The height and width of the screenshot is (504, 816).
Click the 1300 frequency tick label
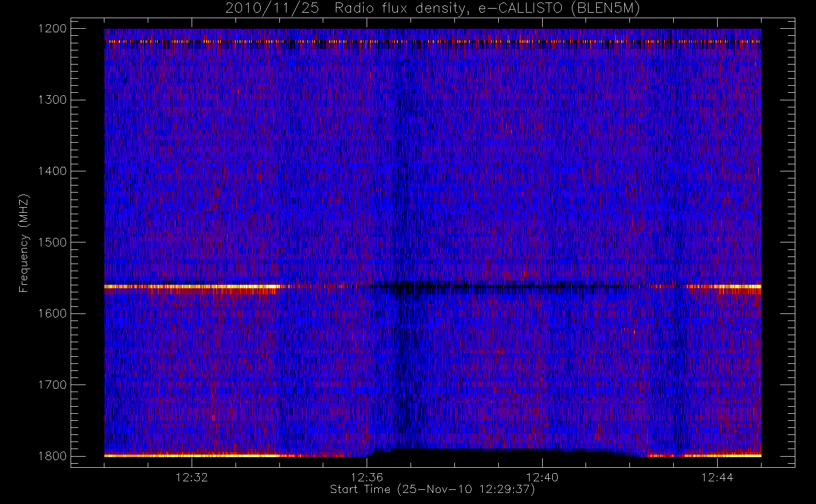coord(52,100)
